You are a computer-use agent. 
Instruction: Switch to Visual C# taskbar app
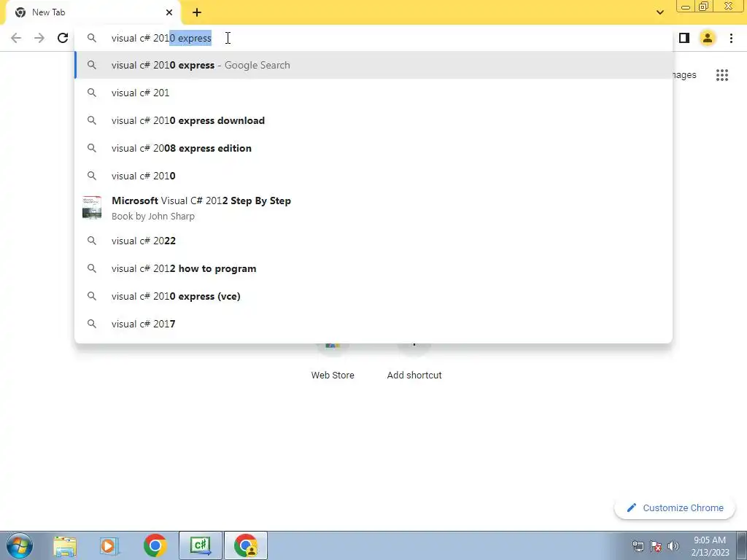pyautogui.click(x=201, y=545)
